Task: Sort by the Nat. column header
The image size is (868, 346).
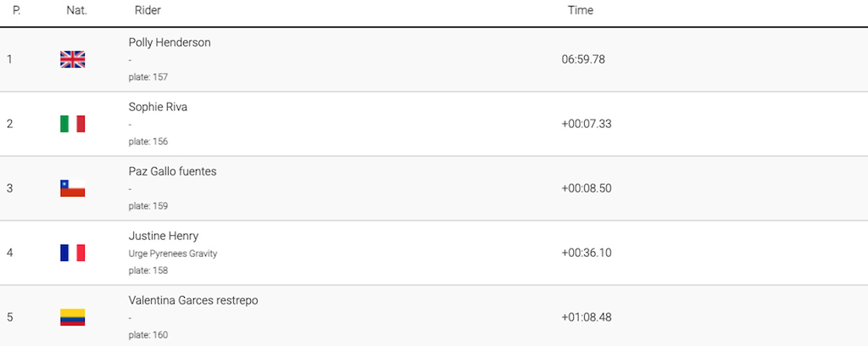Action: pyautogui.click(x=77, y=10)
